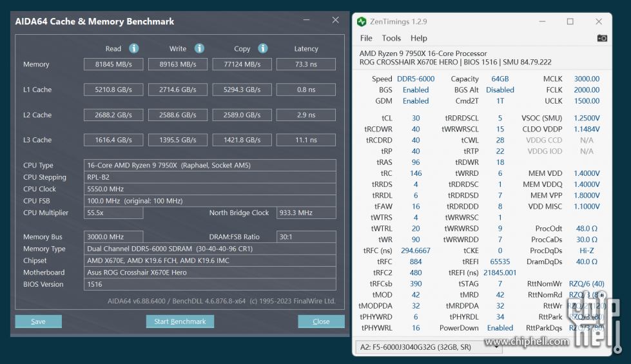
Task: Click Cmd2T value 1T
Action: (500, 101)
